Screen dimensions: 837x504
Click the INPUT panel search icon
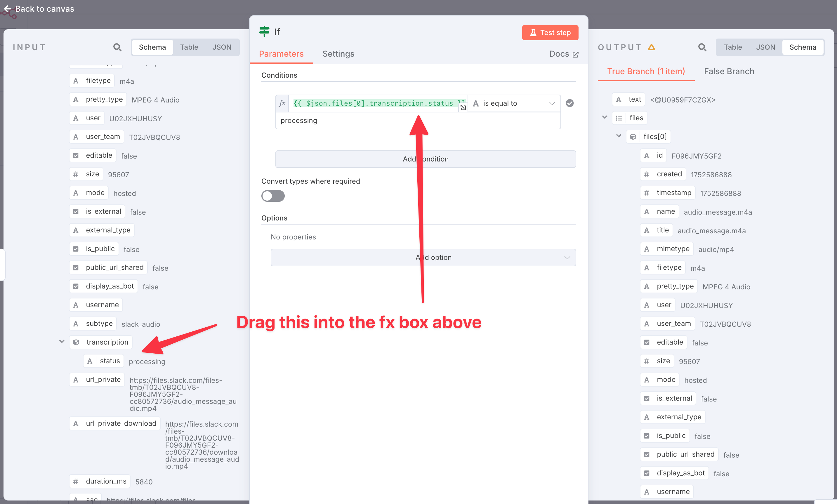pyautogui.click(x=117, y=47)
